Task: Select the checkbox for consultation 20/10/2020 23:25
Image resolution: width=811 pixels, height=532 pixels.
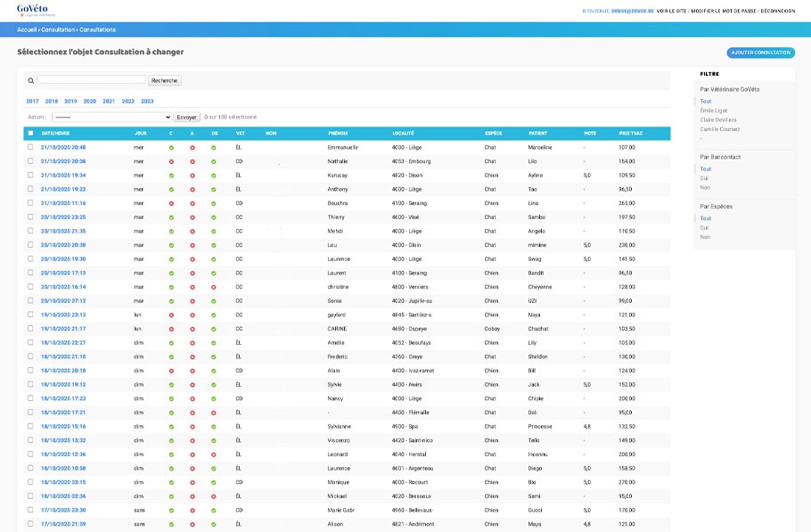Action: (x=30, y=217)
